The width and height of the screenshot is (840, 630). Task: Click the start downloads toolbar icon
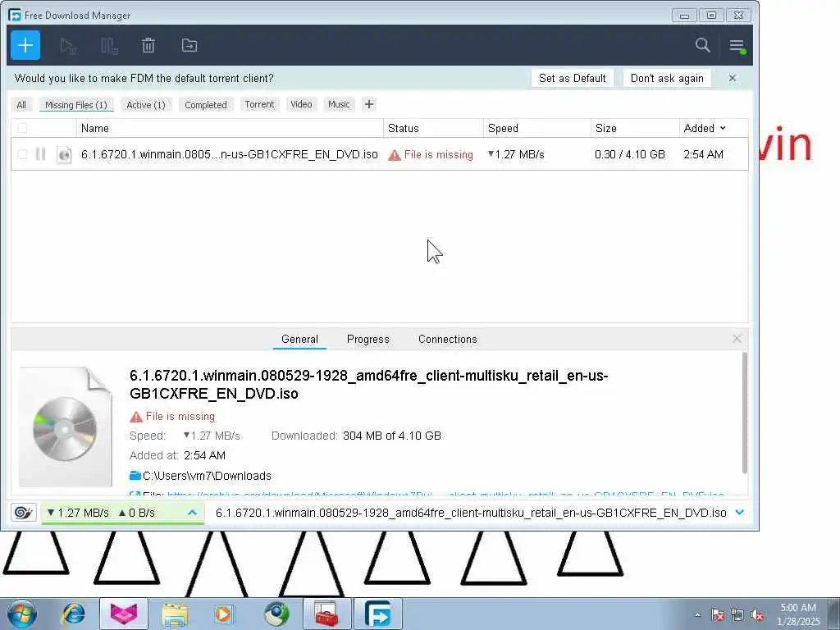(68, 46)
